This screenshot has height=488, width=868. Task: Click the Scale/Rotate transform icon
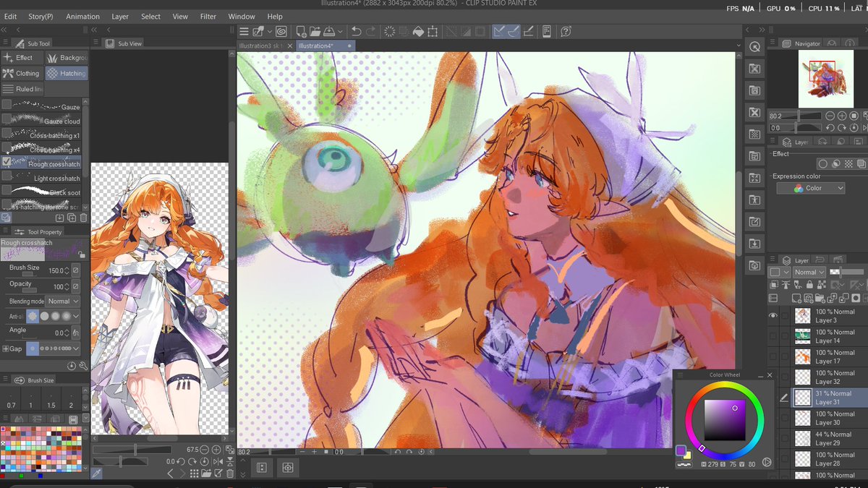433,31
